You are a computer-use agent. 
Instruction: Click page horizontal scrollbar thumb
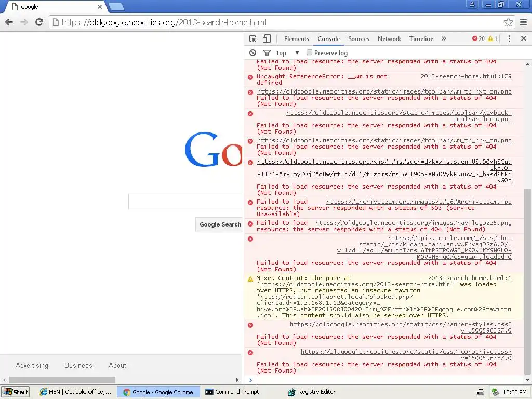pos(62,380)
